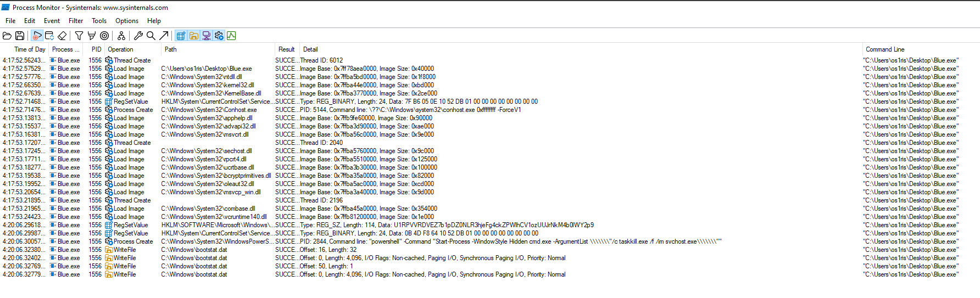This screenshot has width=980, height=298.
Task: Click the Thread Create icon for Thread ID 6012
Action: click(x=109, y=60)
